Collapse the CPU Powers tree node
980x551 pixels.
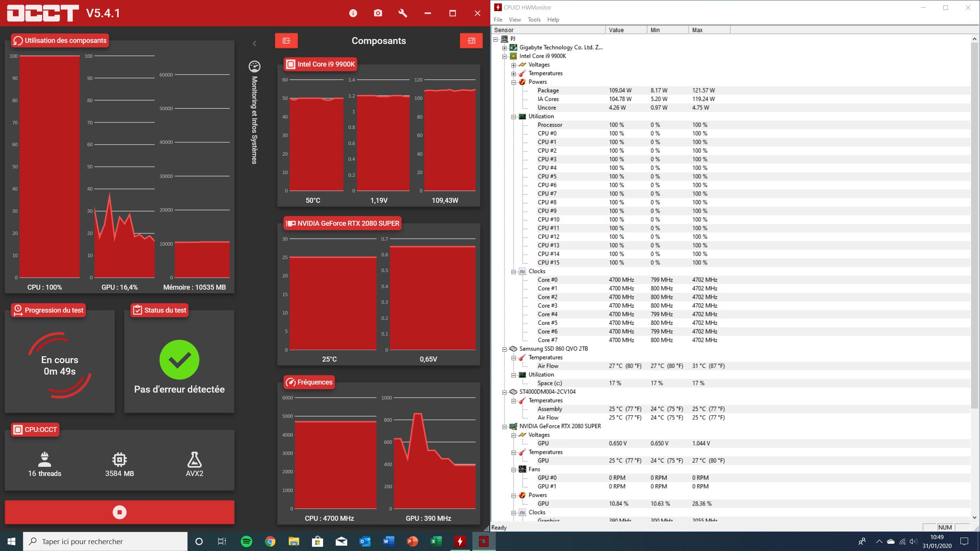[514, 82]
